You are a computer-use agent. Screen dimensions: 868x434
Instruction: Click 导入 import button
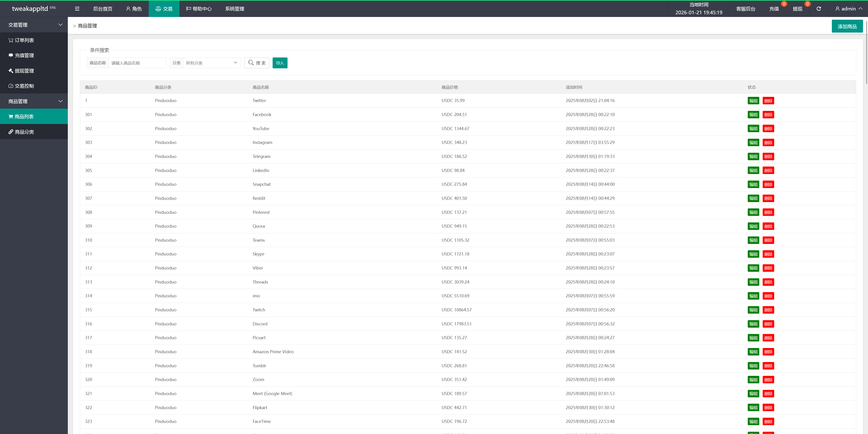(280, 63)
